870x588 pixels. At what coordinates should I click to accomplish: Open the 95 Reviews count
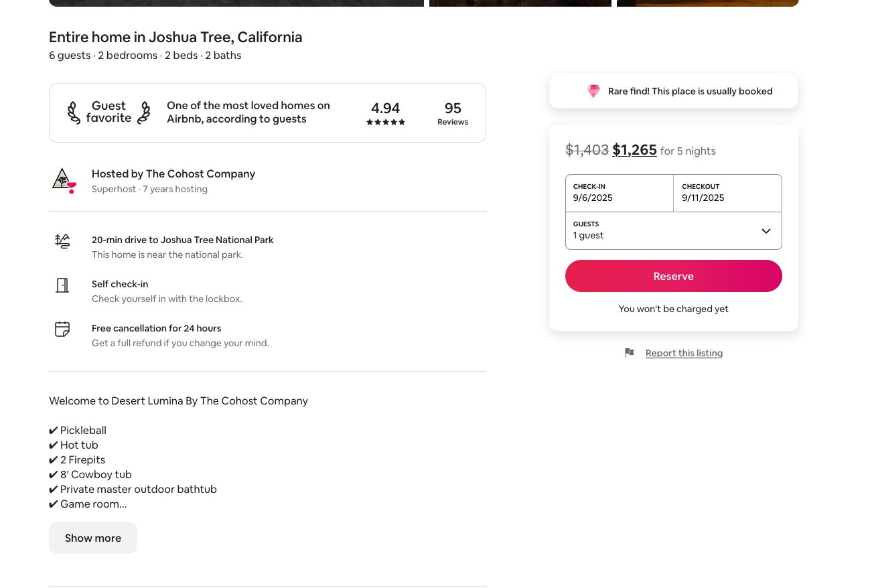[x=453, y=113]
